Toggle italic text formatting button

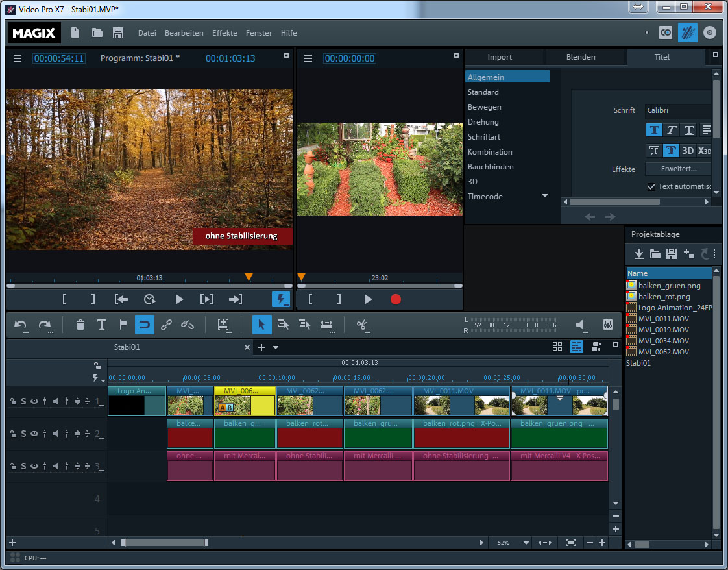tap(672, 130)
